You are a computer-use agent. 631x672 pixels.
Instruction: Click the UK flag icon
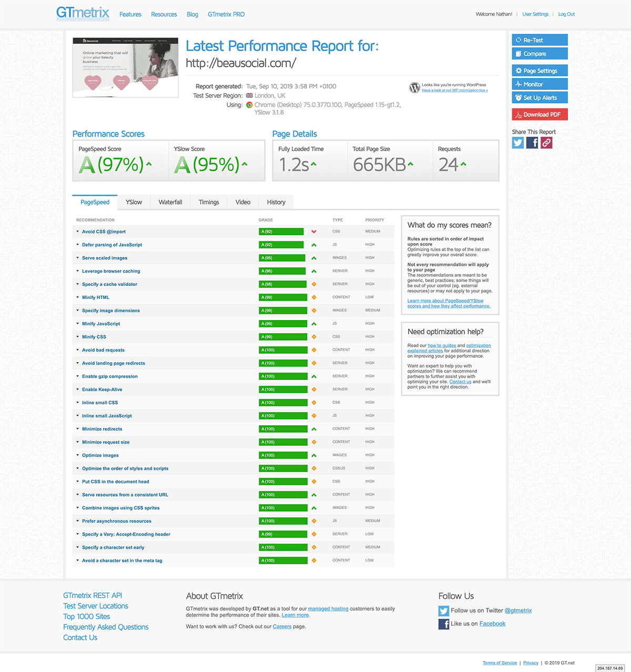249,96
